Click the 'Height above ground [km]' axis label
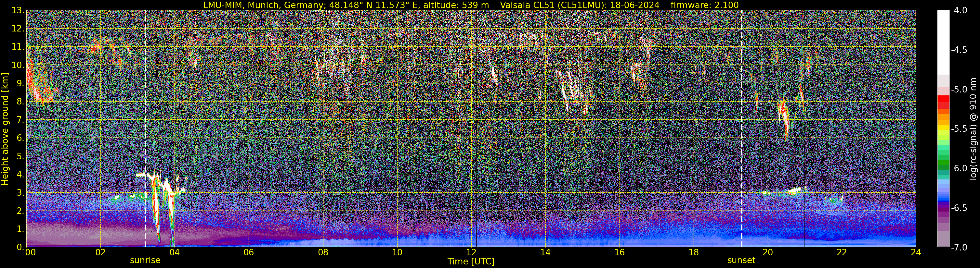The width and height of the screenshot is (980, 268). click(x=5, y=129)
